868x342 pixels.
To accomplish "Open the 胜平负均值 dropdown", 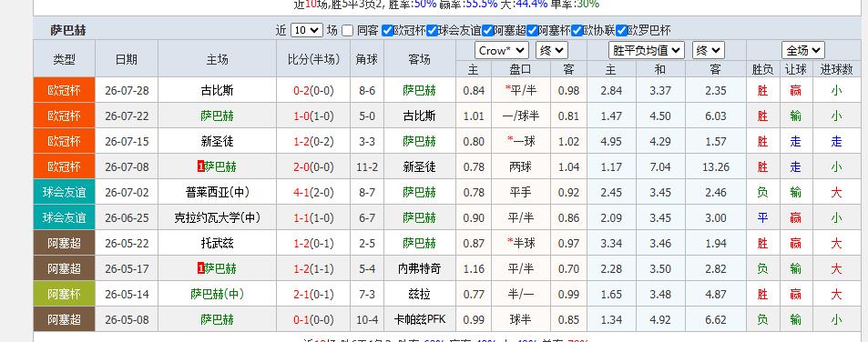I will (647, 51).
